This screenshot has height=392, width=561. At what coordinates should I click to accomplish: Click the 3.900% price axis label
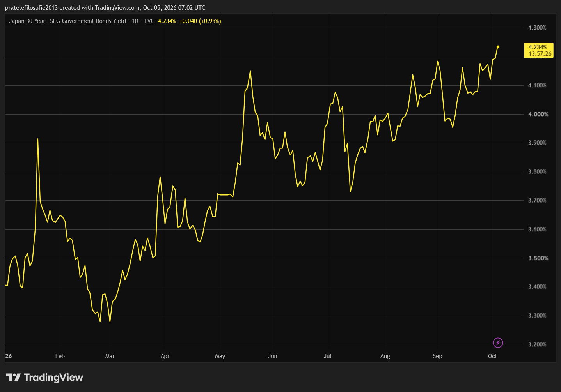537,143
